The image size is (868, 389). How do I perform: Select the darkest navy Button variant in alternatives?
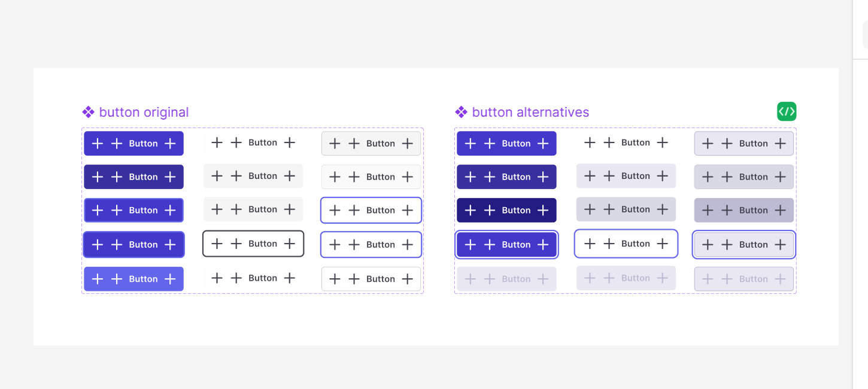point(506,210)
